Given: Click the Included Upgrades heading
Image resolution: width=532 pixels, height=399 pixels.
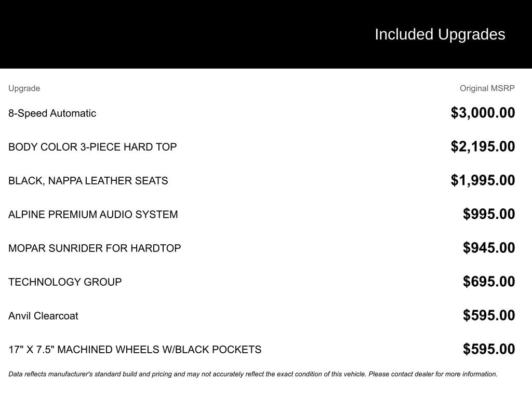Looking at the screenshot, I should [x=440, y=34].
